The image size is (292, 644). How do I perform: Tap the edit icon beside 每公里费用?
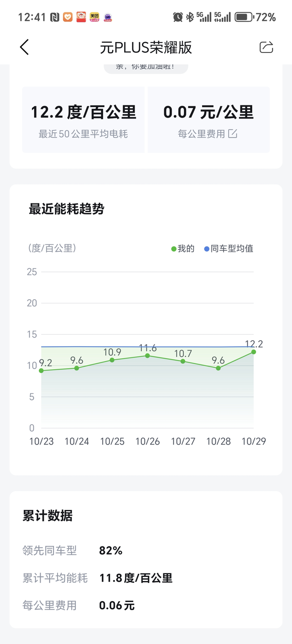coord(233,134)
